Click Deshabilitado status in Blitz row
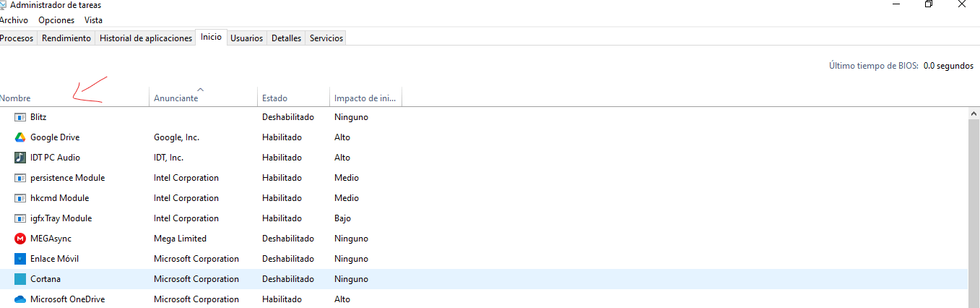This screenshot has height=308, width=980. click(288, 117)
